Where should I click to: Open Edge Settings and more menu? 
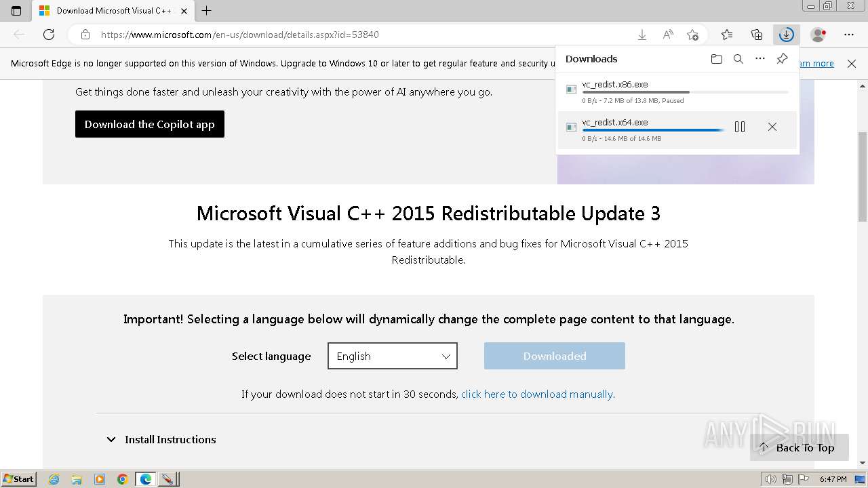pos(849,35)
